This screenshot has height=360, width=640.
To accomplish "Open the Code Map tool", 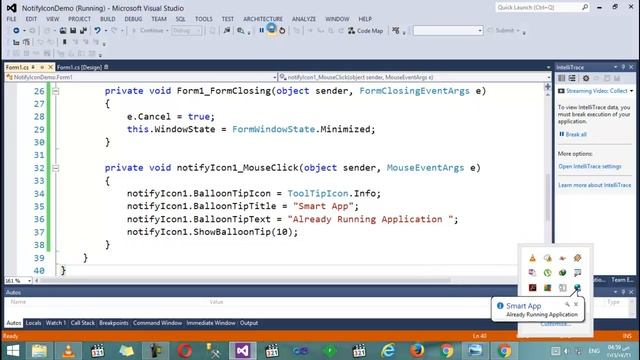I will (365, 31).
